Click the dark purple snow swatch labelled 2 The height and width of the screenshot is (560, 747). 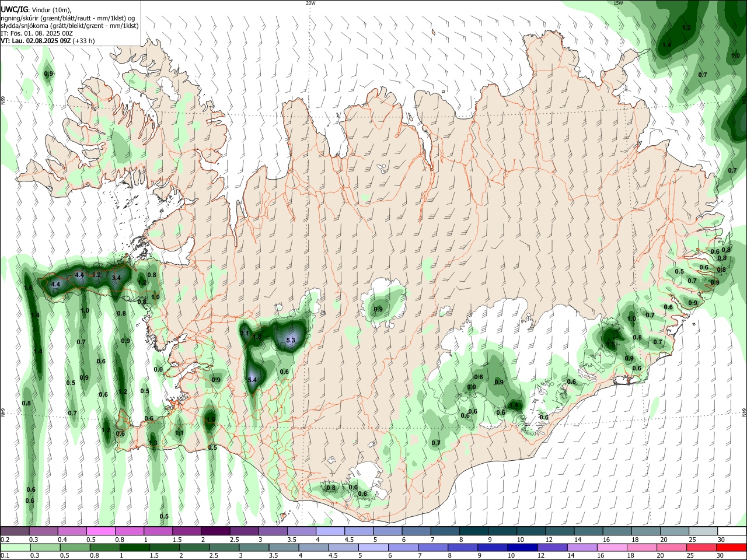[x=215, y=531]
